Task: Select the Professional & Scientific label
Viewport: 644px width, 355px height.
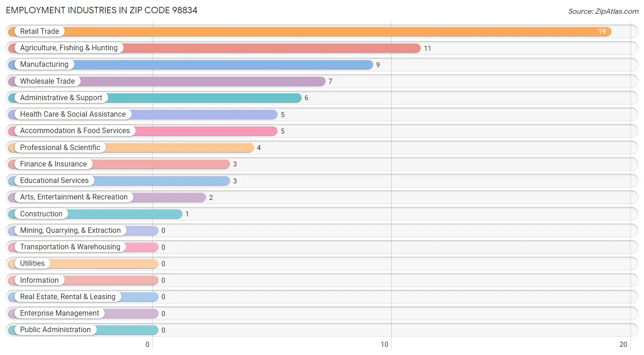Action: click(x=60, y=148)
